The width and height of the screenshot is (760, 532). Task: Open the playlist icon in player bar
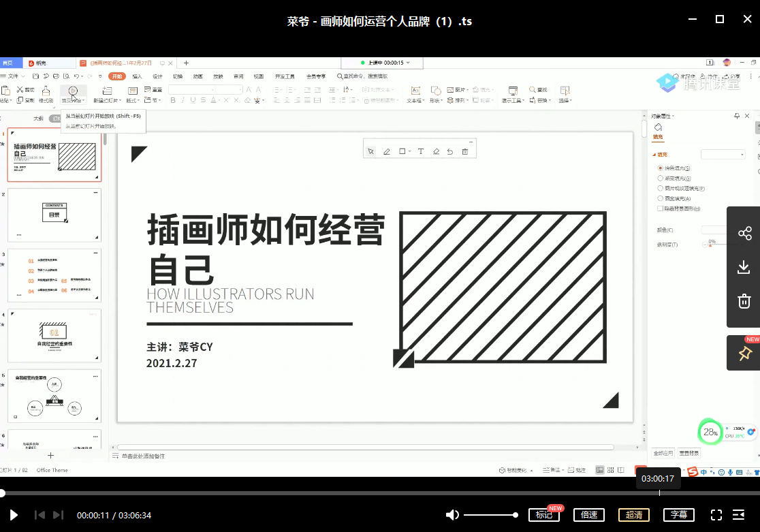(x=739, y=515)
